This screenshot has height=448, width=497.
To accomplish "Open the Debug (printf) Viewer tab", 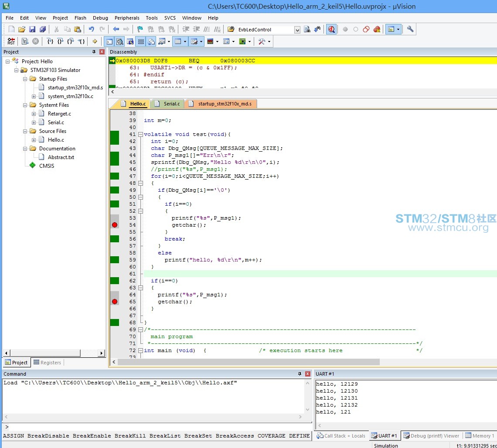I will (431, 436).
